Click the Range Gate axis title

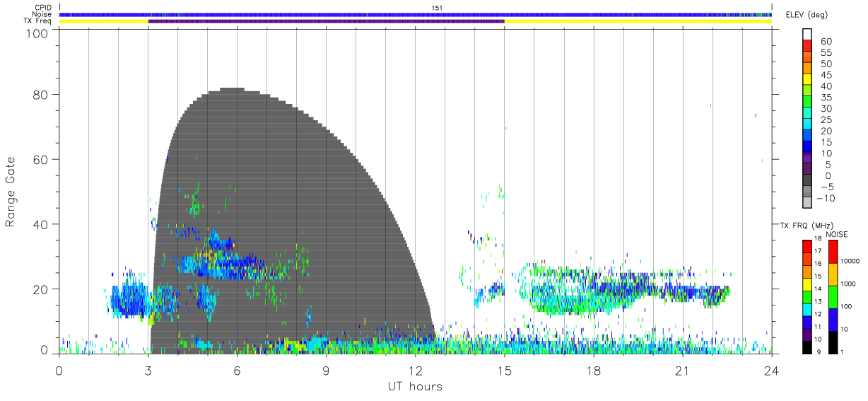(x=11, y=192)
